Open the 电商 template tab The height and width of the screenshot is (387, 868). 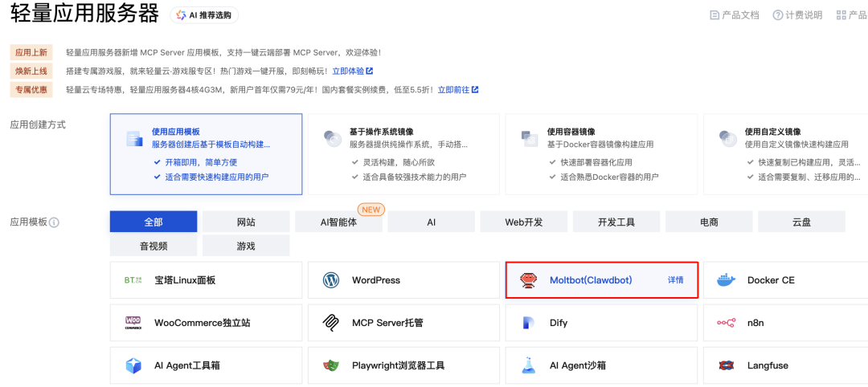point(709,222)
